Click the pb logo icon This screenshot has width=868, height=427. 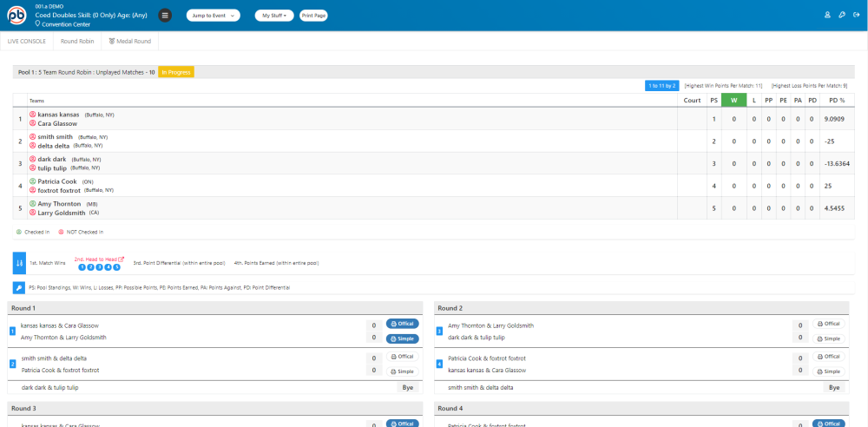point(16,16)
